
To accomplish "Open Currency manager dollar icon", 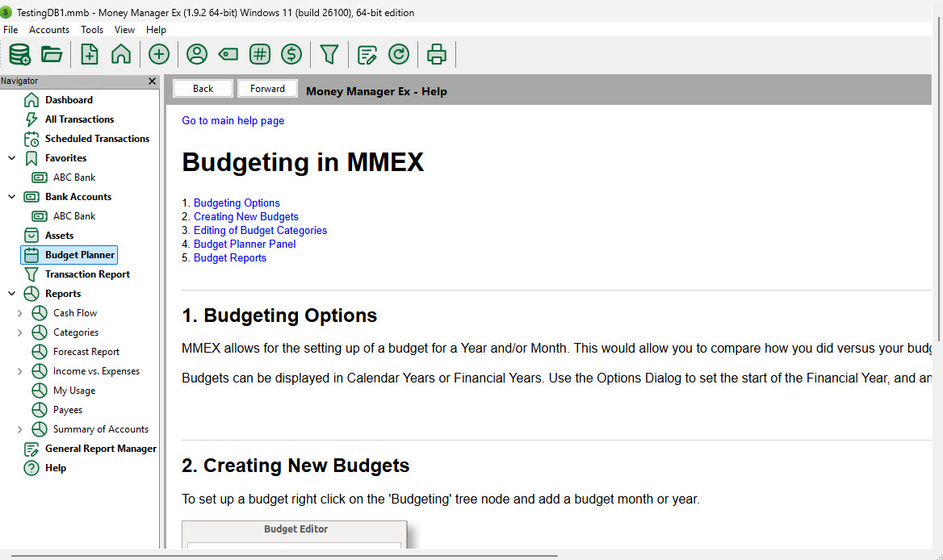I will pos(291,54).
